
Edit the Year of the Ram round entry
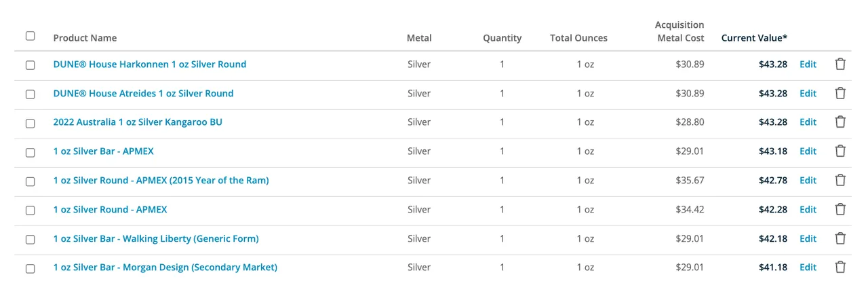coord(808,181)
